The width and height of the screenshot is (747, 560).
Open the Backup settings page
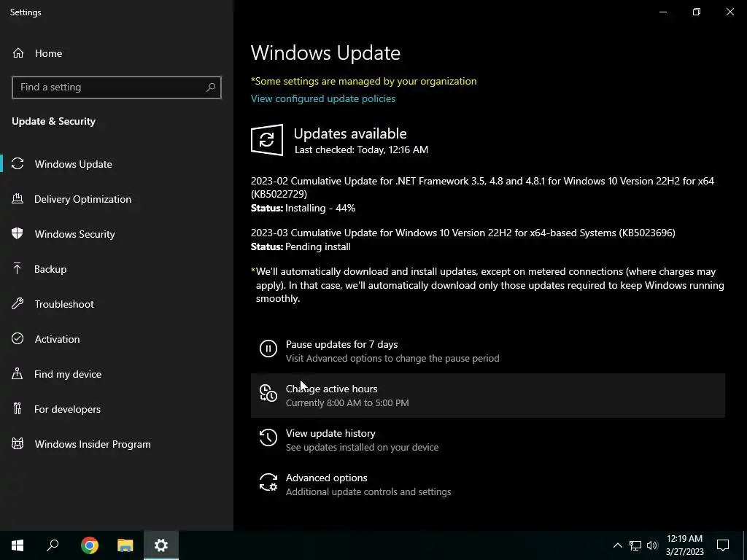117,269
